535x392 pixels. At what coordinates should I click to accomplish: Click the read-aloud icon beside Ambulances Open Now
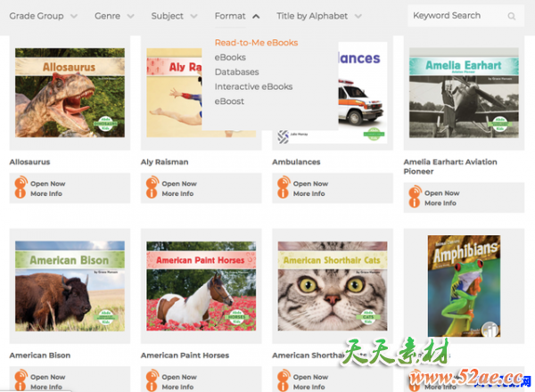pyautogui.click(x=284, y=182)
